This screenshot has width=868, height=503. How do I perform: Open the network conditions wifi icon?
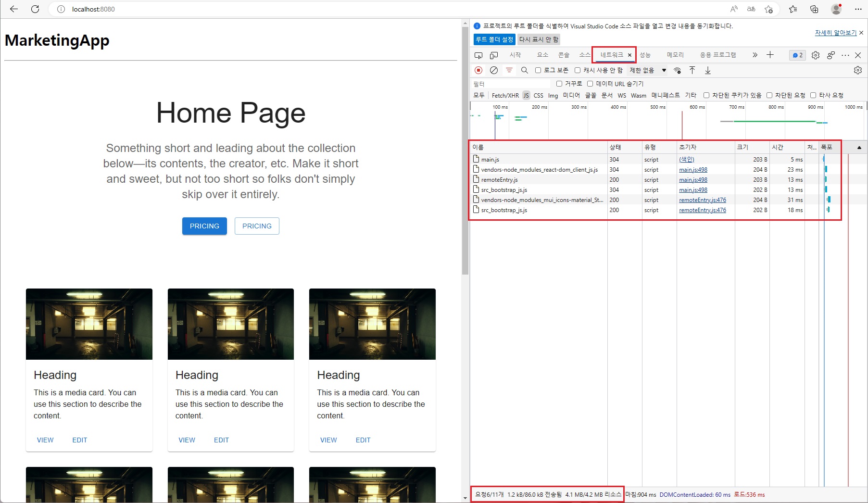[x=677, y=70]
